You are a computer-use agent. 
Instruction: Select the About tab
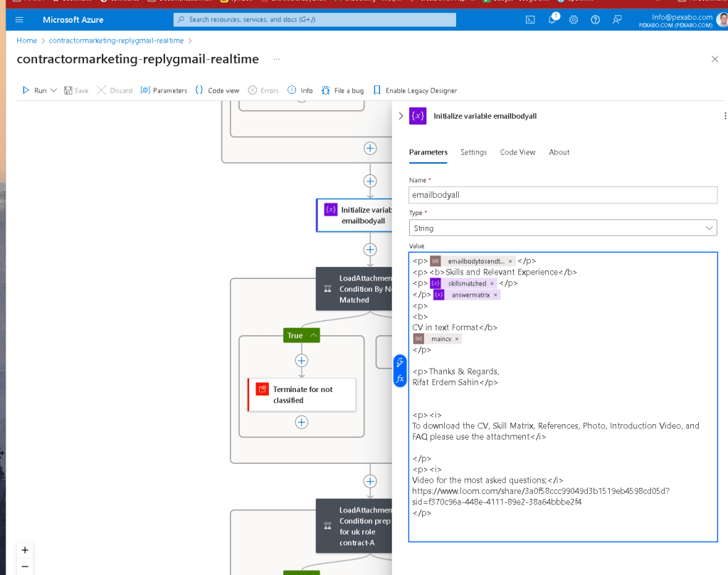(559, 152)
